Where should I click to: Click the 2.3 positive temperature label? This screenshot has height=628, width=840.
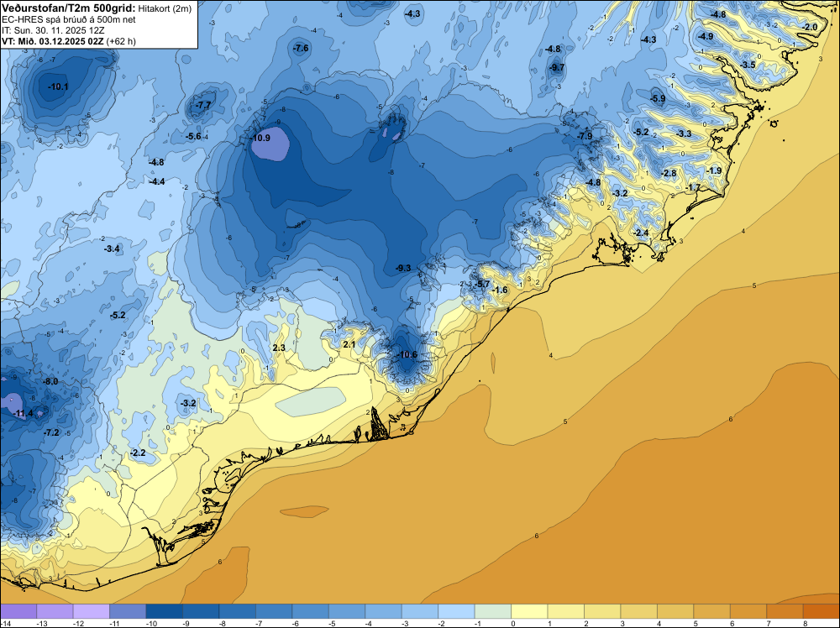tap(279, 348)
